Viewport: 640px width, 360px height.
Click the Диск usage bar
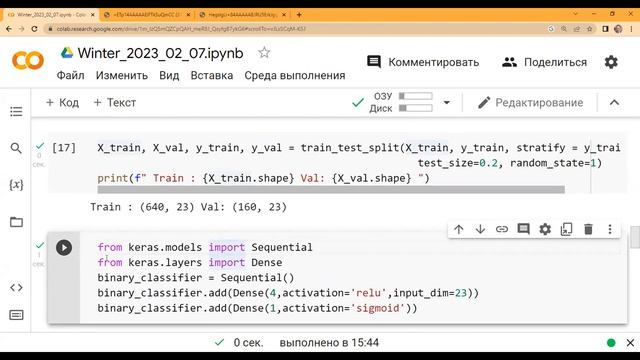(416, 108)
